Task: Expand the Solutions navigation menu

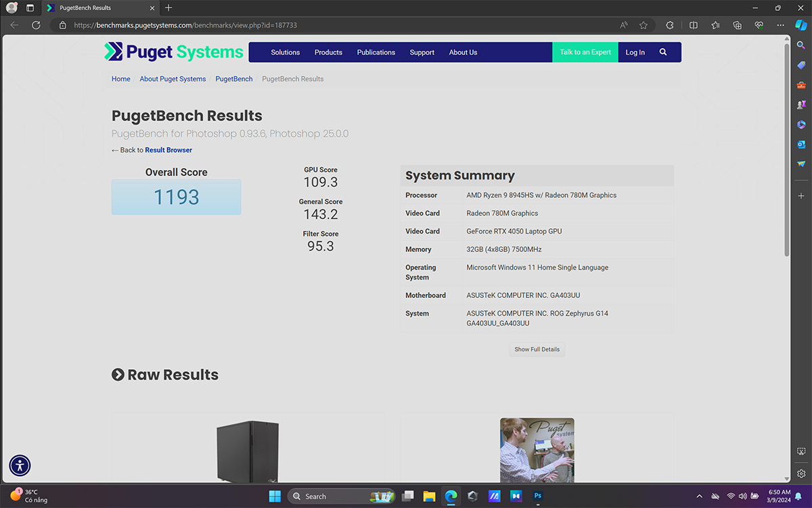Action: 285,52
